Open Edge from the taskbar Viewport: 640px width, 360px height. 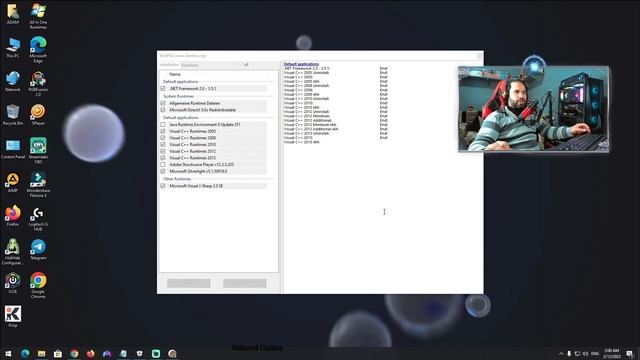pyautogui.click(x=25, y=353)
